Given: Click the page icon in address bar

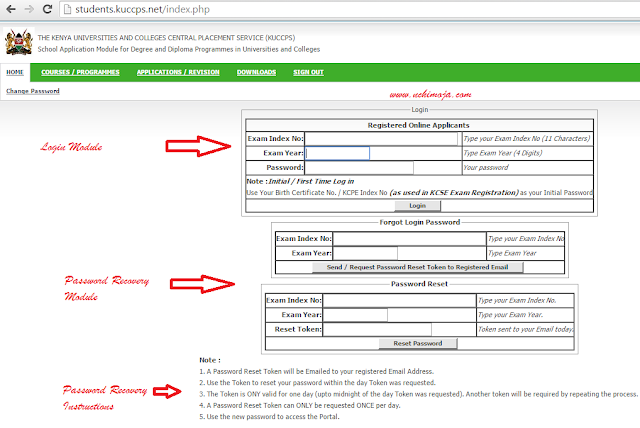Looking at the screenshot, I should (68, 9).
